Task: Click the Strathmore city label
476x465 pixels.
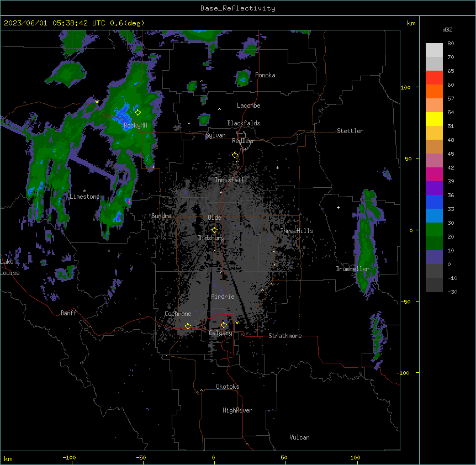Action: coord(285,336)
